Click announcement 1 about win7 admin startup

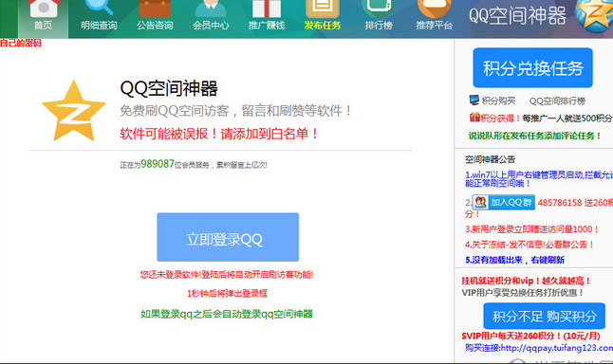539,179
